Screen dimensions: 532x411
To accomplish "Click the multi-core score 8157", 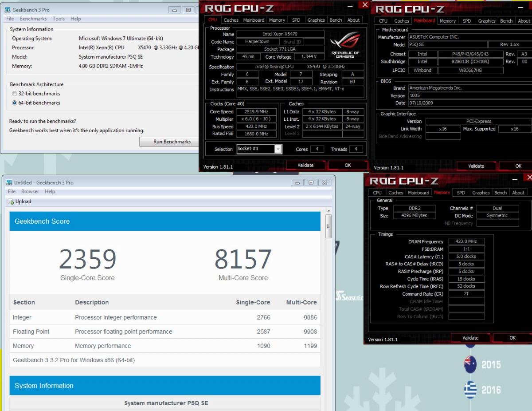I will pyautogui.click(x=243, y=259).
